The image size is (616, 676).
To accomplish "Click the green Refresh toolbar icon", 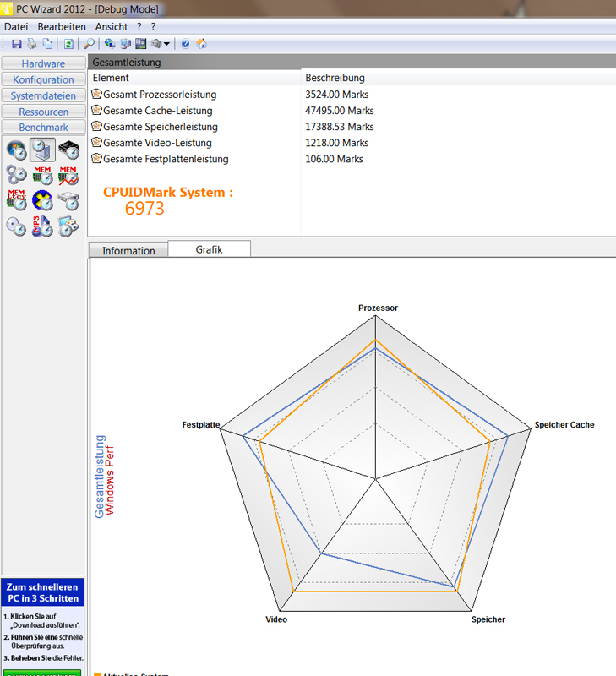I will point(68,44).
